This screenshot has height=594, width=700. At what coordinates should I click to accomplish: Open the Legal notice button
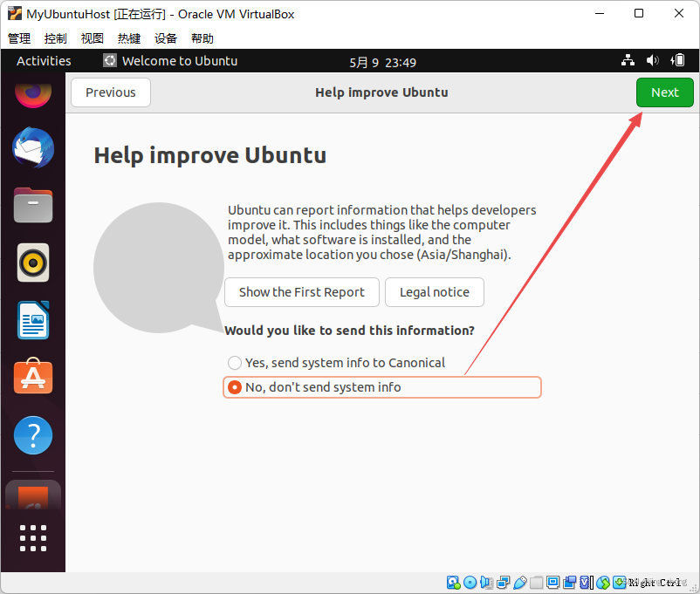tap(435, 292)
